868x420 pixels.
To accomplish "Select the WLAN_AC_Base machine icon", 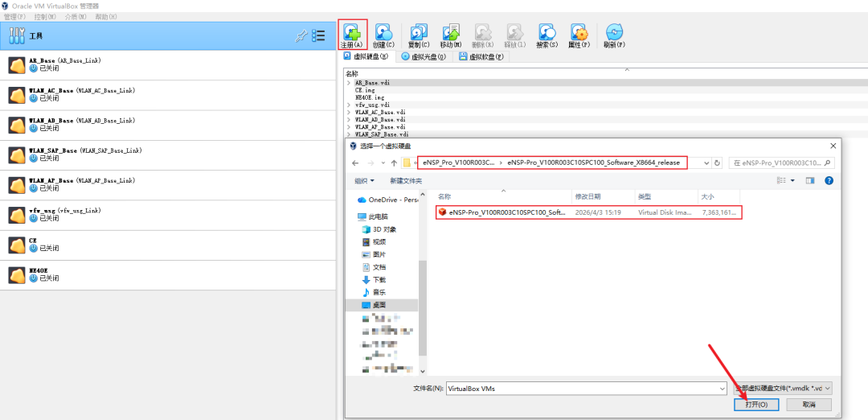I will point(17,95).
